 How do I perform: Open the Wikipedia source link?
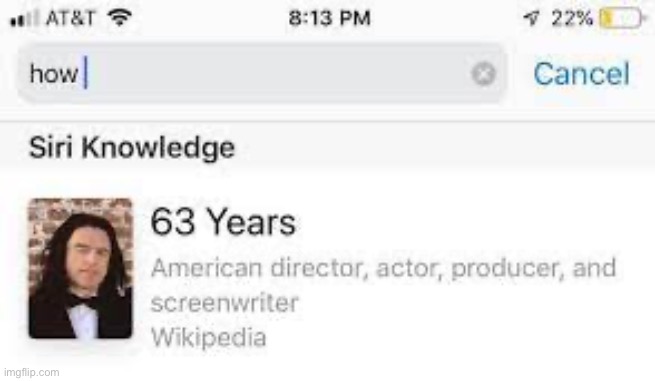click(x=208, y=337)
